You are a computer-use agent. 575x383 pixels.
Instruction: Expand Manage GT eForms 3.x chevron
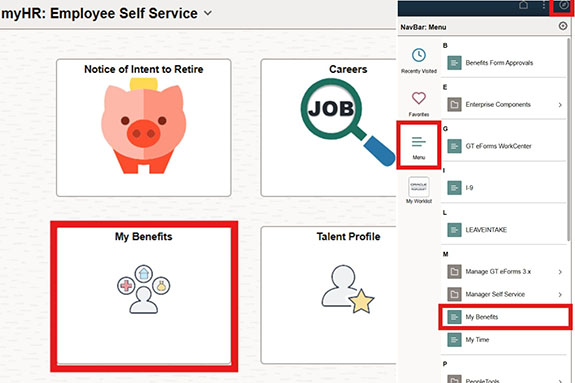(560, 272)
